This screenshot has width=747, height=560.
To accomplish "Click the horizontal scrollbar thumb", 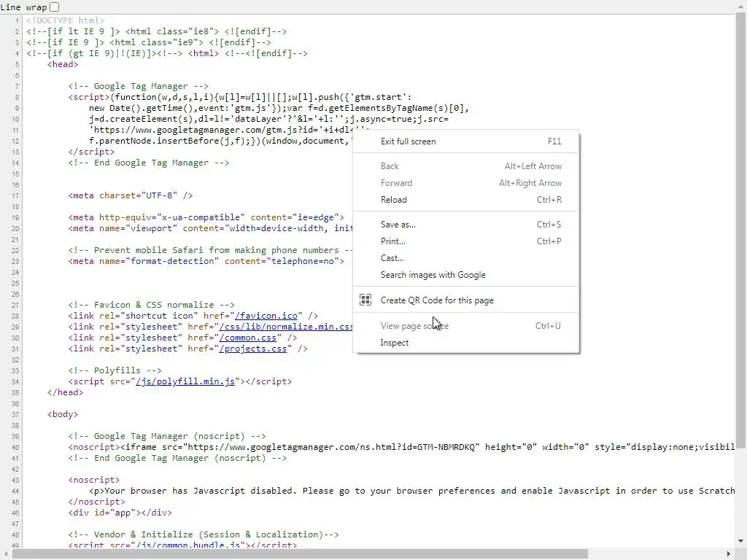I will (300, 554).
